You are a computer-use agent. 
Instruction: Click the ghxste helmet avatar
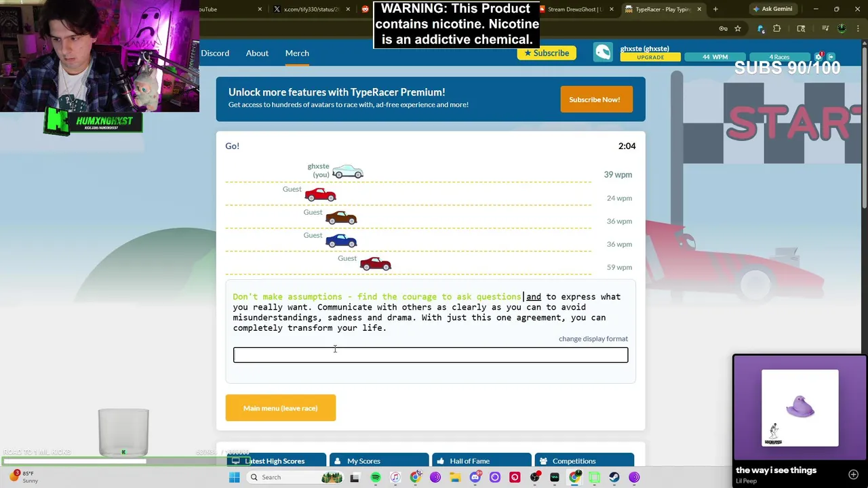[603, 52]
